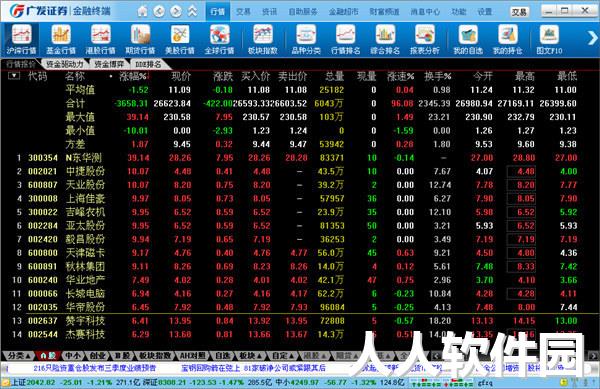Open 港股行情 Hong Kong stocks icon
The width and height of the screenshot is (600, 389).
click(101, 39)
